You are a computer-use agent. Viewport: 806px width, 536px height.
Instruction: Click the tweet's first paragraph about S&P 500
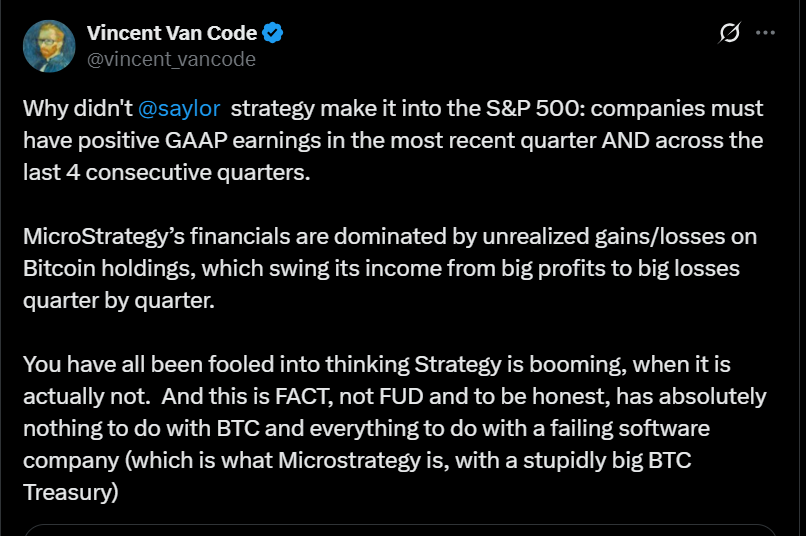pyautogui.click(x=393, y=140)
